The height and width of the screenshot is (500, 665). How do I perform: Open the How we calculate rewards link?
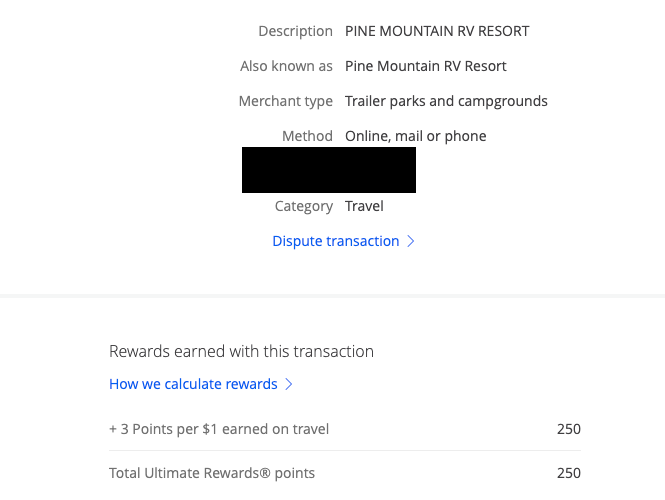[x=193, y=384]
